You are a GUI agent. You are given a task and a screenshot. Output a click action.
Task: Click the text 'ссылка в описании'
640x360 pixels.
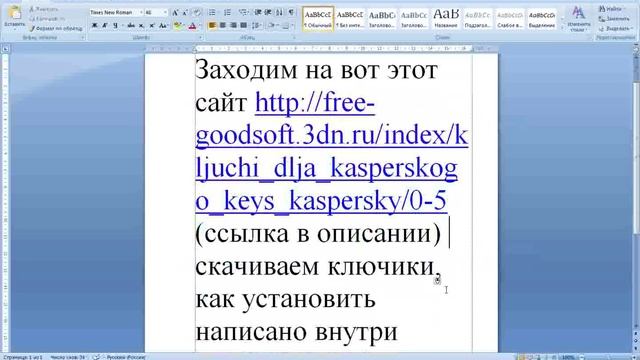318,234
